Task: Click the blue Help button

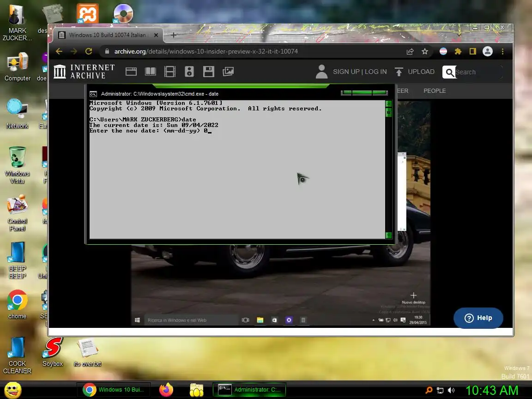Action: tap(478, 318)
